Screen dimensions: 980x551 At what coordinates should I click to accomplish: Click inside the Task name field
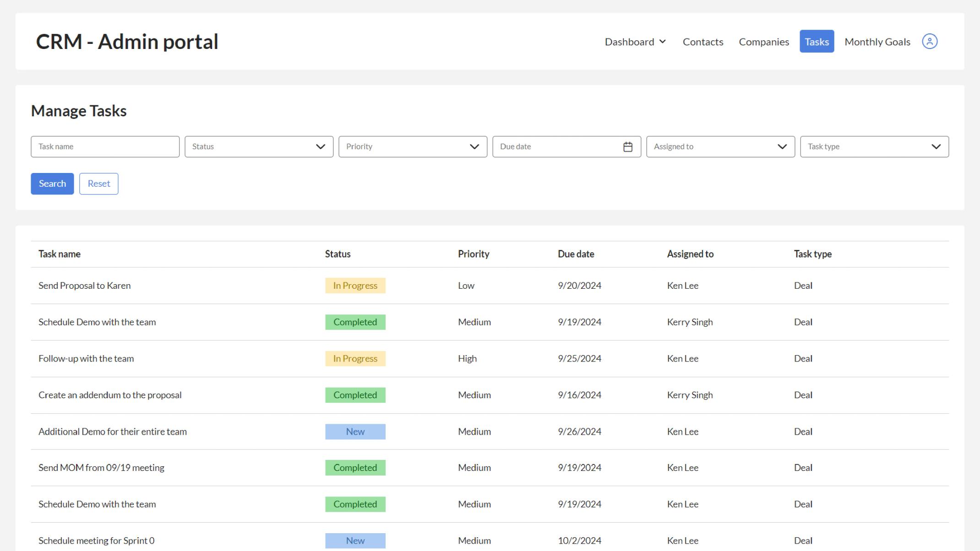coord(105,146)
